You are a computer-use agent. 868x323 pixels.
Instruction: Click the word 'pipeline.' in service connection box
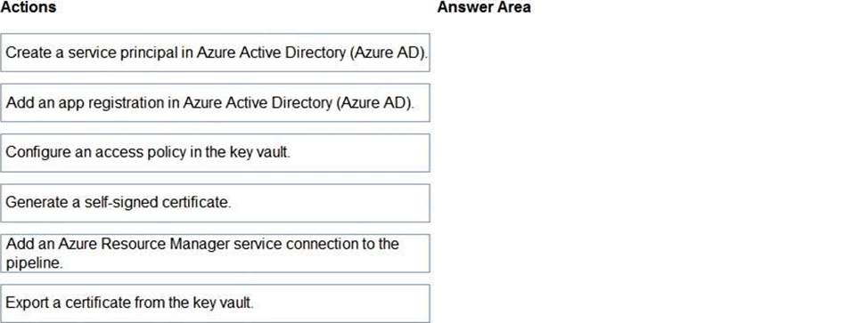tap(35, 263)
